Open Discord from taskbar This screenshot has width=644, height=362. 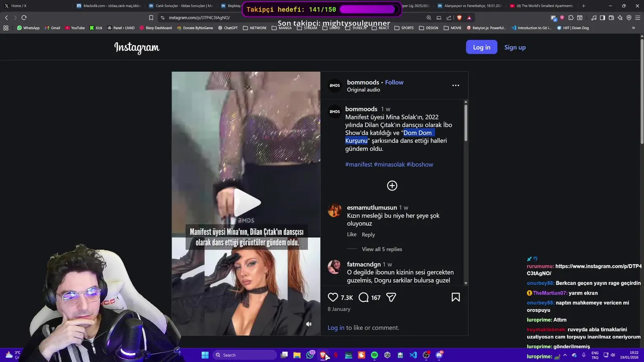point(439,355)
